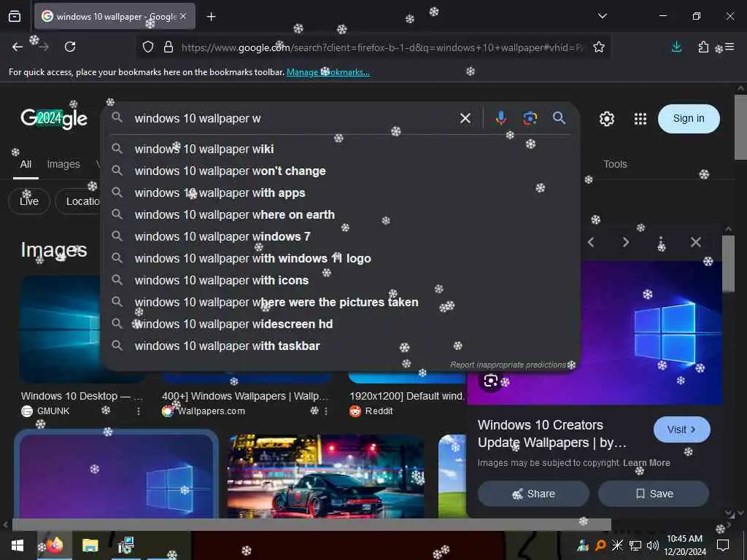747x560 pixels.
Task: Open Manage bookmarks link
Action: pos(328,72)
